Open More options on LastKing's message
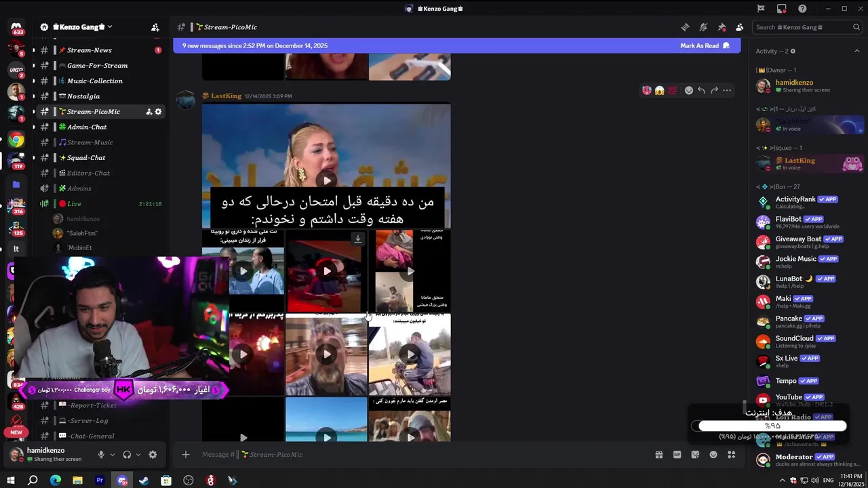The image size is (868, 488). [x=727, y=90]
